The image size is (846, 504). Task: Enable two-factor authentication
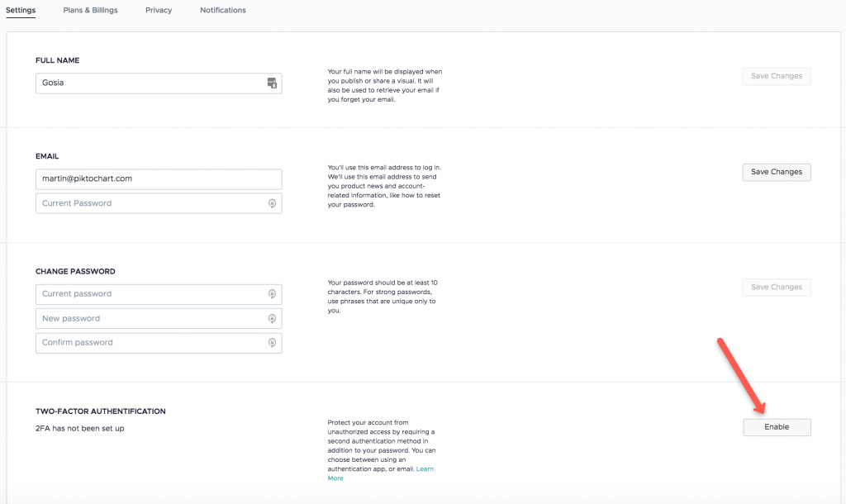[777, 427]
